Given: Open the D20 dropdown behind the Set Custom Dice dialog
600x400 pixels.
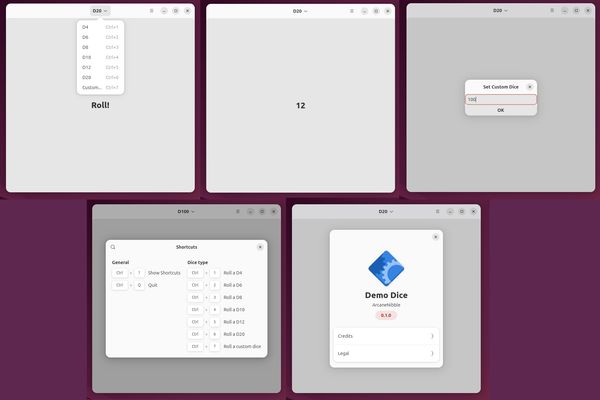Looking at the screenshot, I should click(501, 10).
